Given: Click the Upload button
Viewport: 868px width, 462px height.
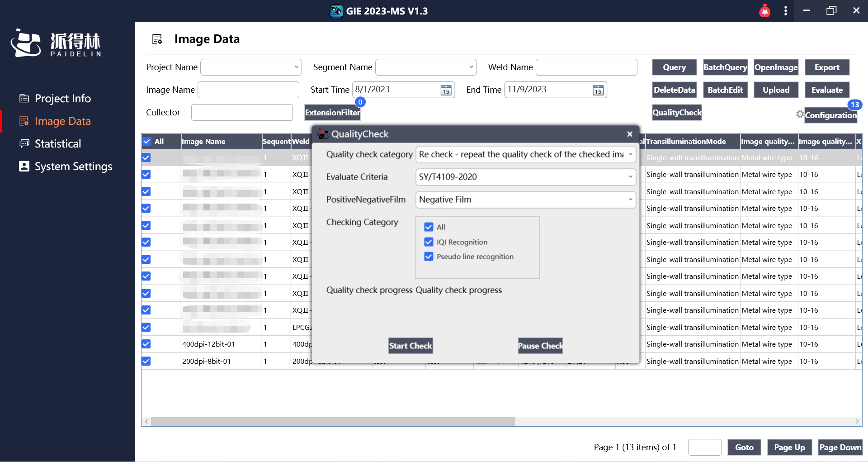Looking at the screenshot, I should tap(776, 90).
